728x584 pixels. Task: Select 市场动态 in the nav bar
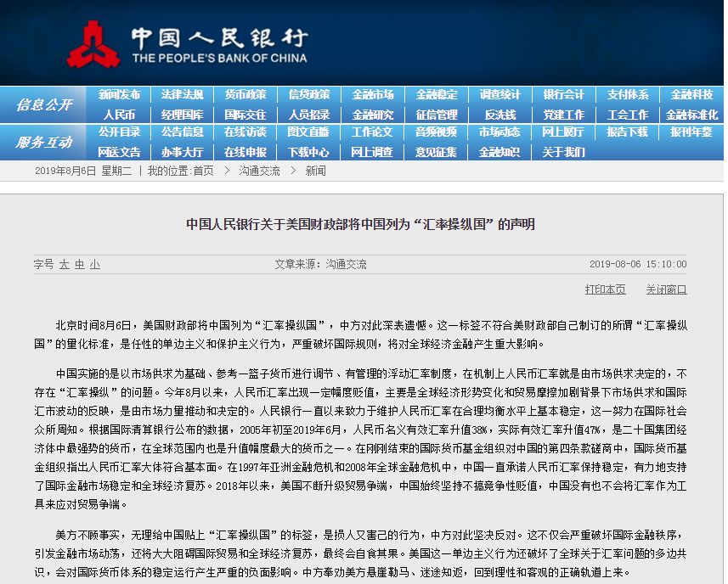point(499,132)
